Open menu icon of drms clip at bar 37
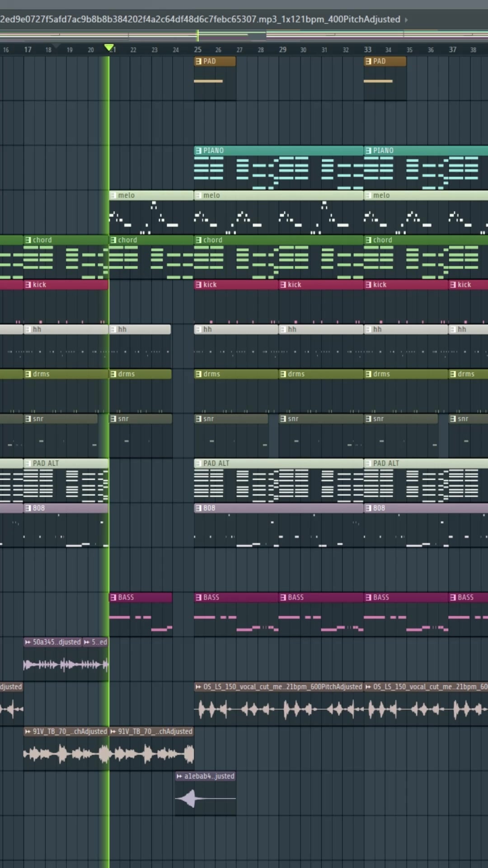 tap(453, 374)
